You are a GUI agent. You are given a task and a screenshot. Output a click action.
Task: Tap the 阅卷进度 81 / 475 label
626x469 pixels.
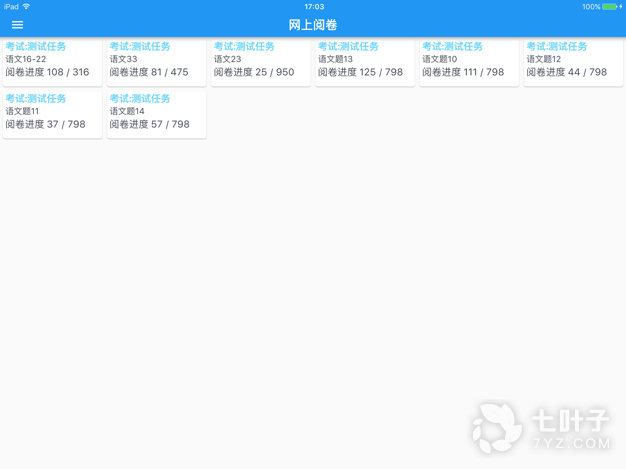tap(149, 72)
